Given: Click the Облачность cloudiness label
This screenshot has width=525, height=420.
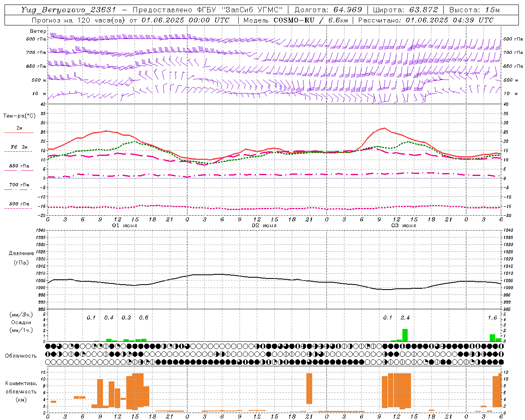Looking at the screenshot, I should pos(21,356).
